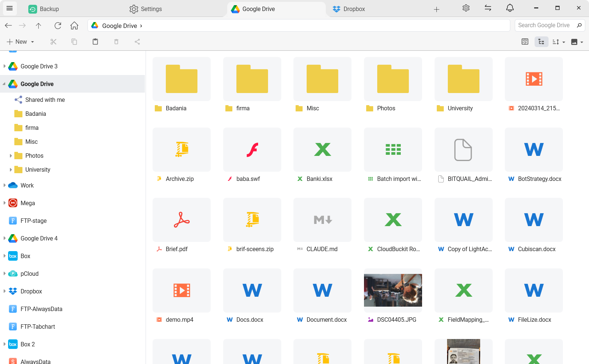
Task: Open the notifications bell
Action: 510,8
